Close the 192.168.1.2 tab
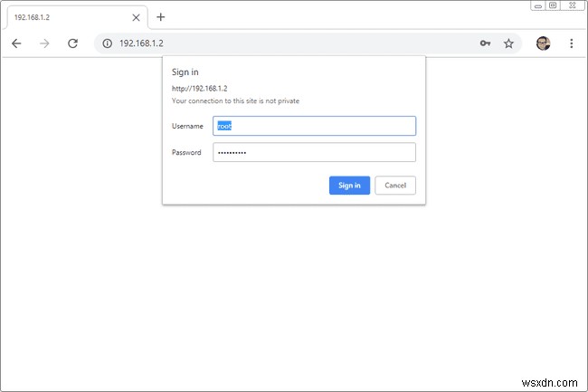The height and width of the screenshot is (392, 588). coord(136,17)
